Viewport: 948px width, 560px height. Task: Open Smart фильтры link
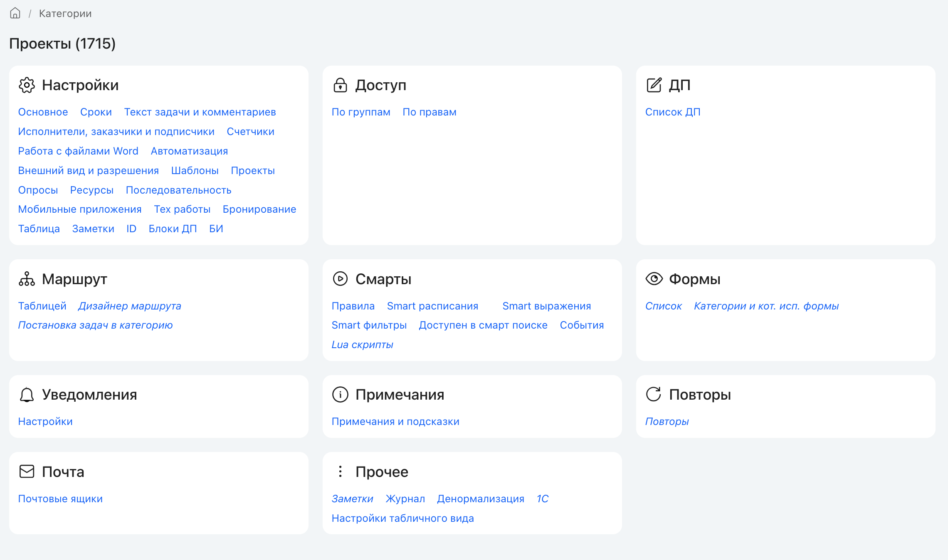coord(369,325)
